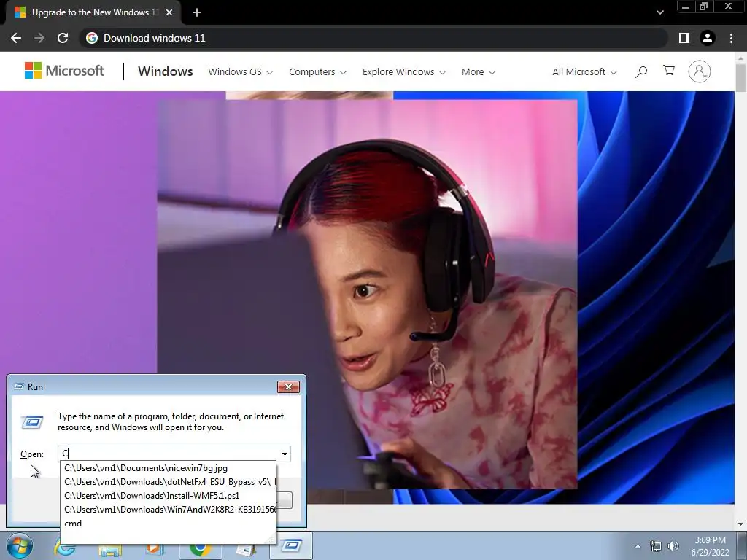Open the Chrome profile avatar icon
This screenshot has height=560, width=747.
pos(708,38)
